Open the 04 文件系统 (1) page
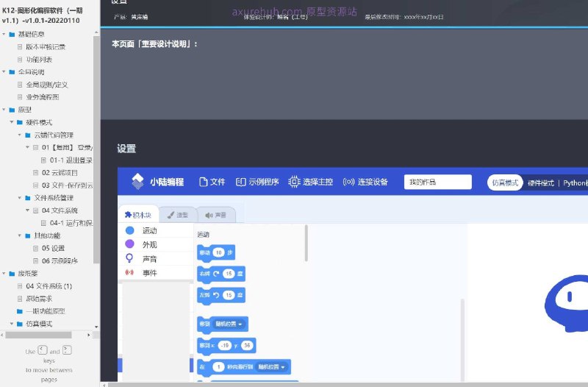 49,286
